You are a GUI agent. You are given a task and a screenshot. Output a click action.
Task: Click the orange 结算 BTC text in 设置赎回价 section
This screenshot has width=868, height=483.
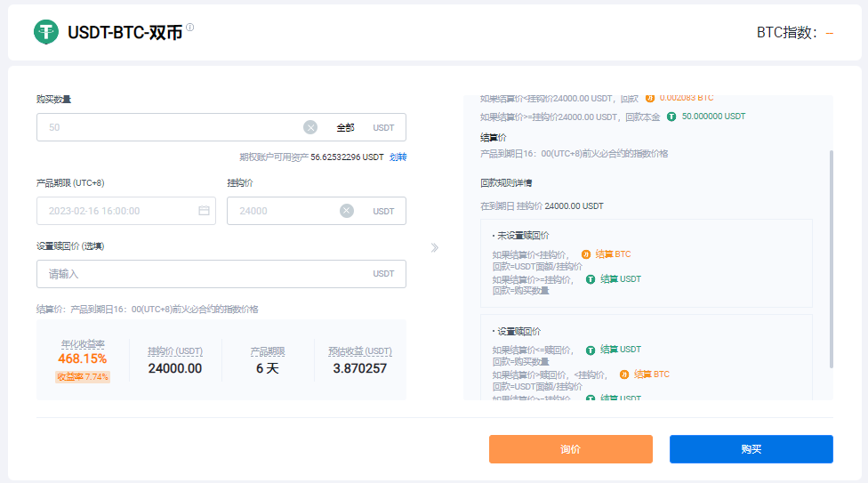click(x=652, y=374)
